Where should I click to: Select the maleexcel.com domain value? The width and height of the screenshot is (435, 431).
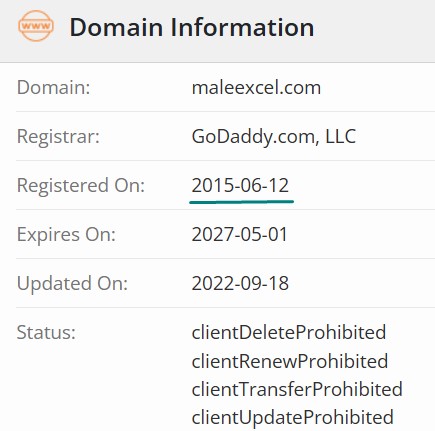(x=256, y=88)
